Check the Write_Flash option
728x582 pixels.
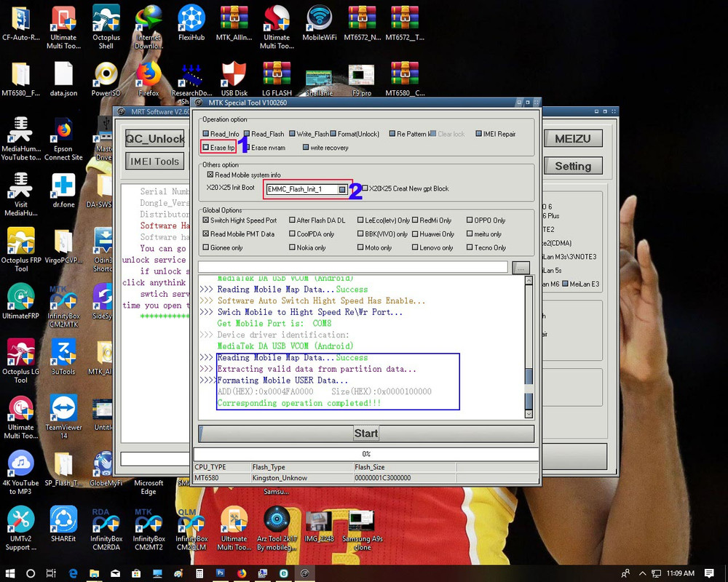click(292, 134)
